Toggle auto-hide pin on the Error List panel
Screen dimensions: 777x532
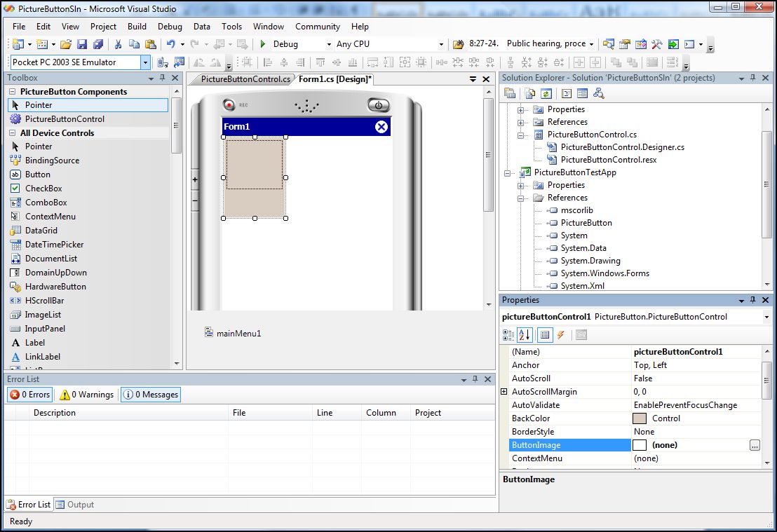coord(475,379)
